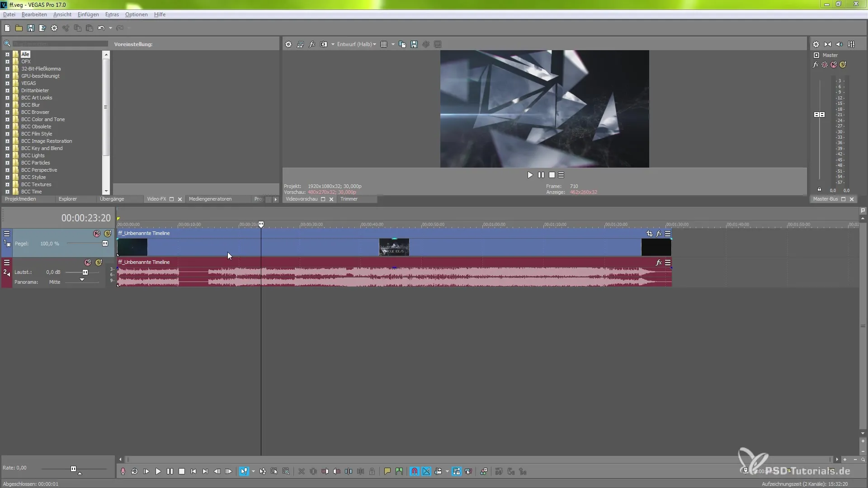Toggle lock envelopes to events
Viewport: 868px width, 488px height.
[x=457, y=471]
